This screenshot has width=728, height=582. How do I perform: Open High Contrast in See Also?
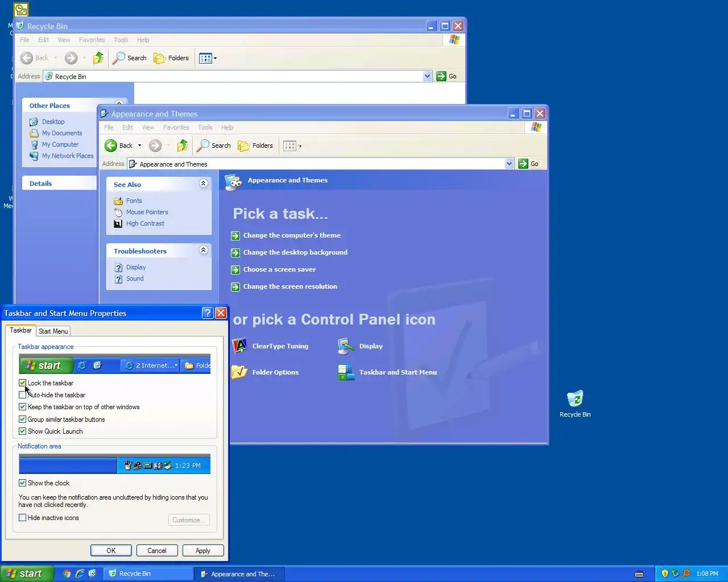[145, 223]
